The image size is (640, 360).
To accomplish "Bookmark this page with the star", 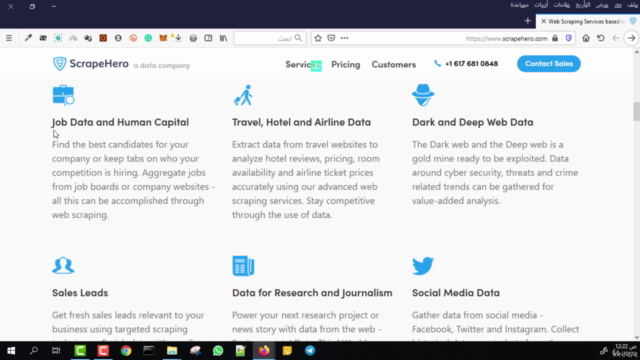I will pyautogui.click(x=318, y=38).
